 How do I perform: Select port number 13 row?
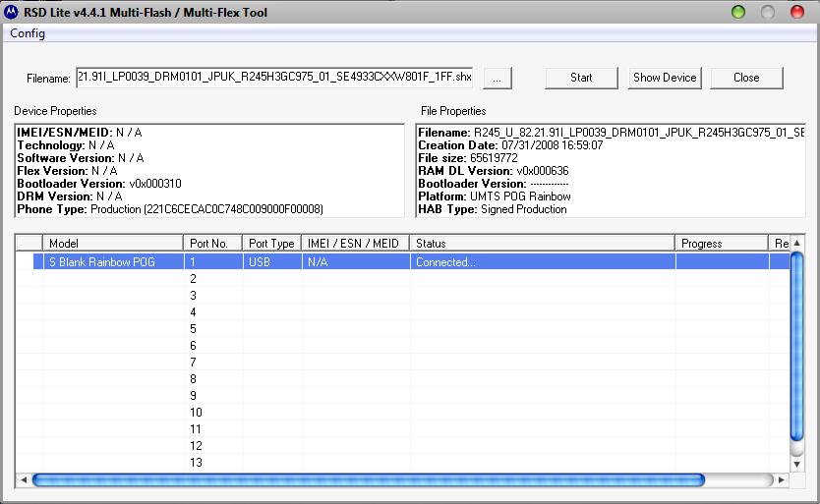tap(403, 463)
